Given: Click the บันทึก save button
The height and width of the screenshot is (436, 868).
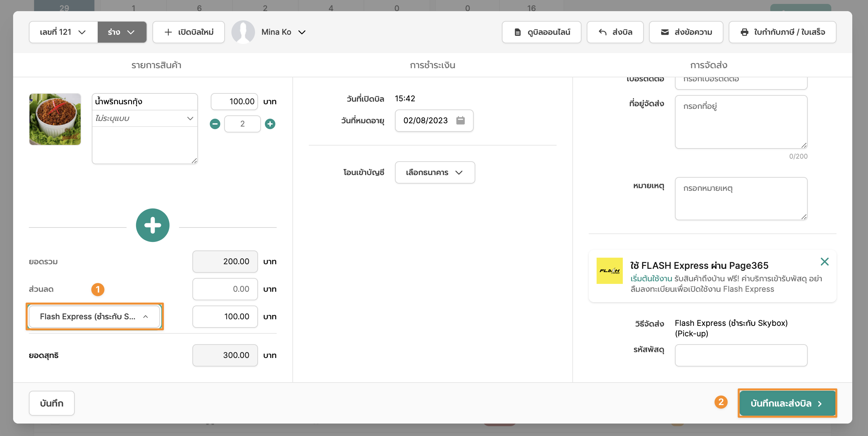Looking at the screenshot, I should [x=51, y=403].
